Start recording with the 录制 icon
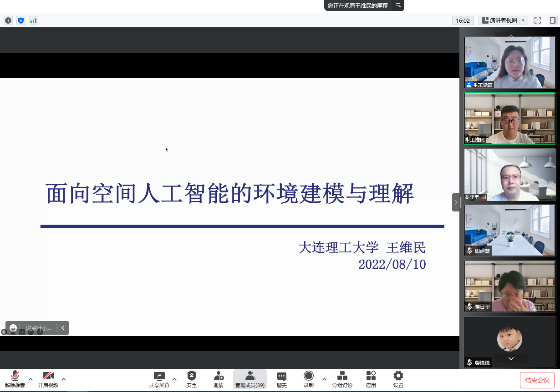The height and width of the screenshot is (392, 560). click(309, 379)
